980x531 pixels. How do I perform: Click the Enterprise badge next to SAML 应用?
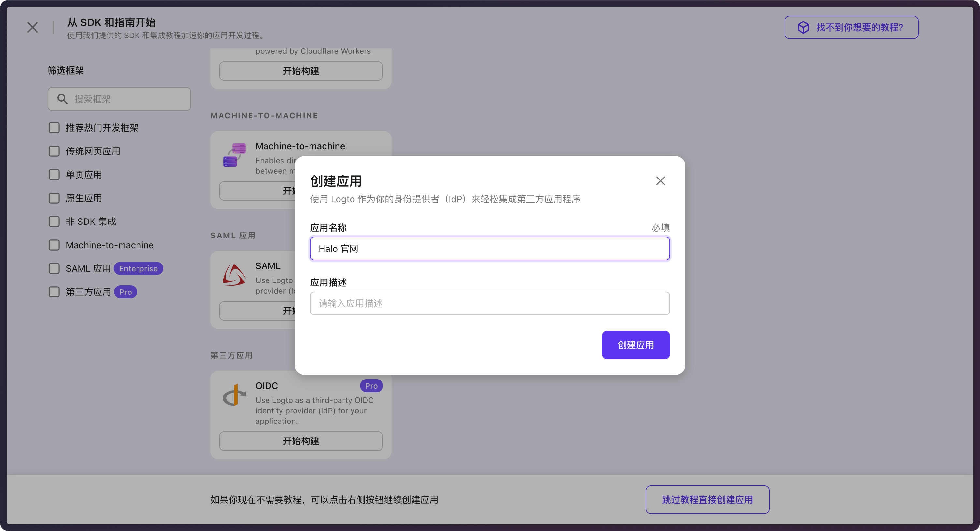[x=138, y=268]
